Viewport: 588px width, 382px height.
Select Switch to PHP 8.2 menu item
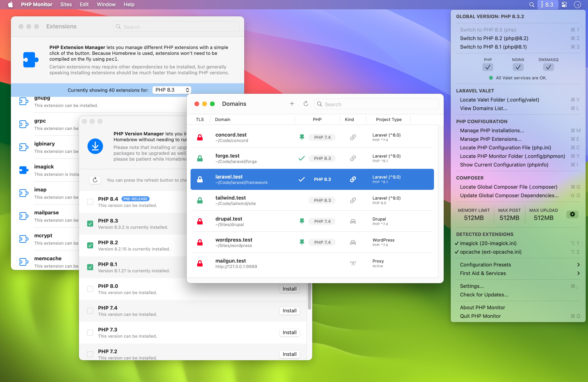click(x=494, y=38)
